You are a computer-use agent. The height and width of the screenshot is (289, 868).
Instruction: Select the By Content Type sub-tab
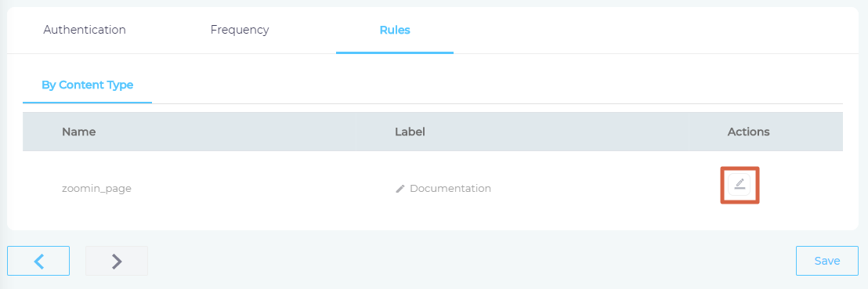(88, 85)
